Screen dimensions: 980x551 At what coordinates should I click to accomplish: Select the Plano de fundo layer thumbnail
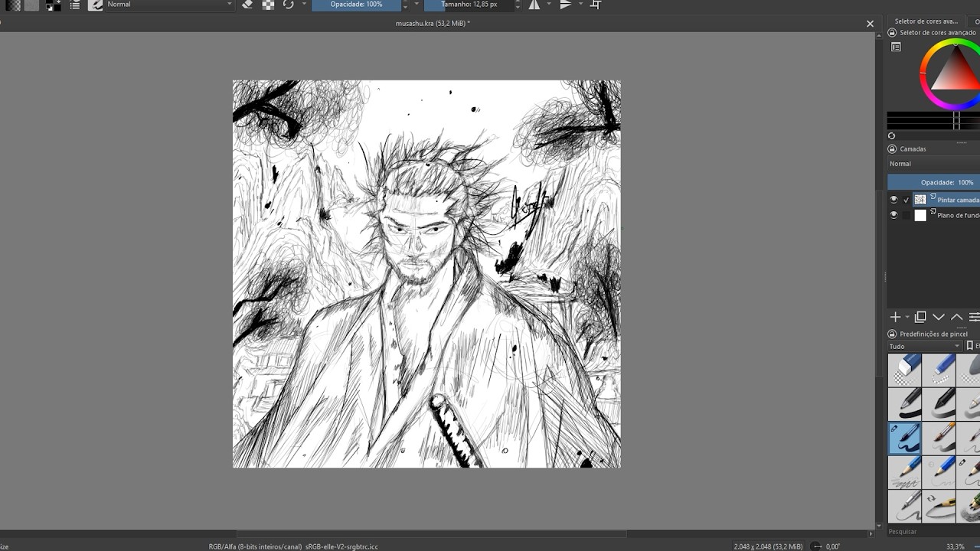[x=920, y=216]
